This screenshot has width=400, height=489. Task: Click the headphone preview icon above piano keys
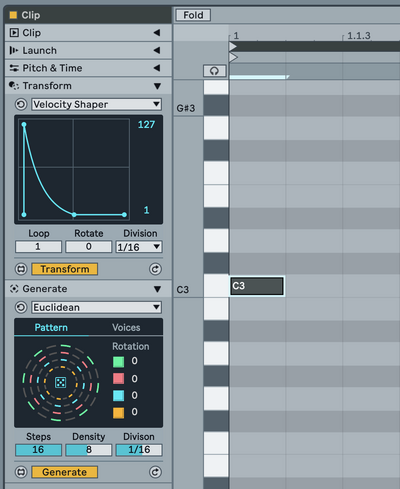pyautogui.click(x=215, y=71)
